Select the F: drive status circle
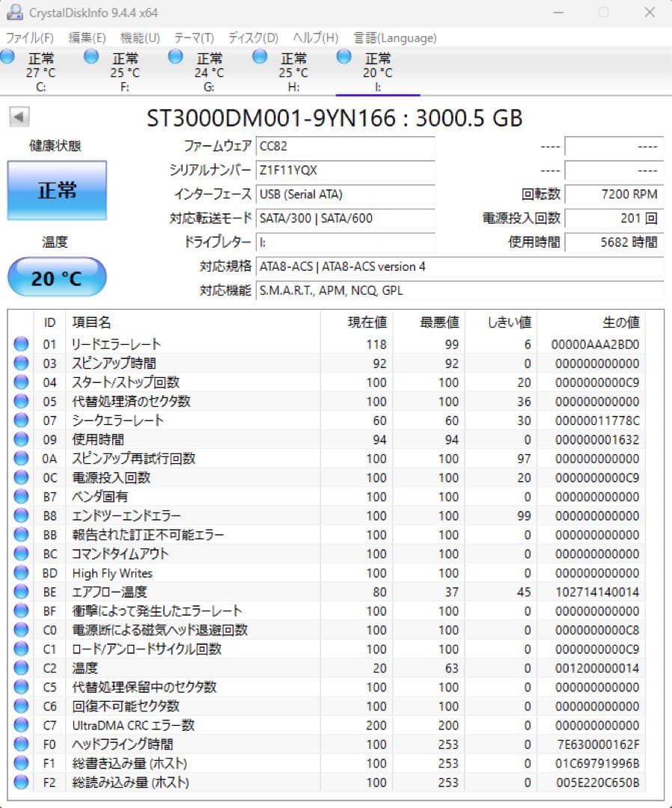 pos(91,57)
